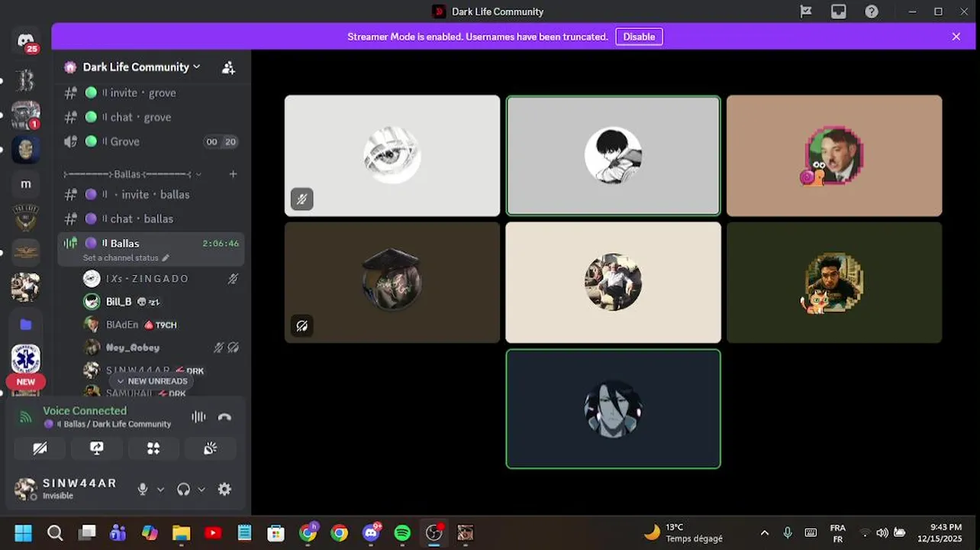Jump to NEW UNREADS
The width and height of the screenshot is (980, 550).
pos(151,381)
